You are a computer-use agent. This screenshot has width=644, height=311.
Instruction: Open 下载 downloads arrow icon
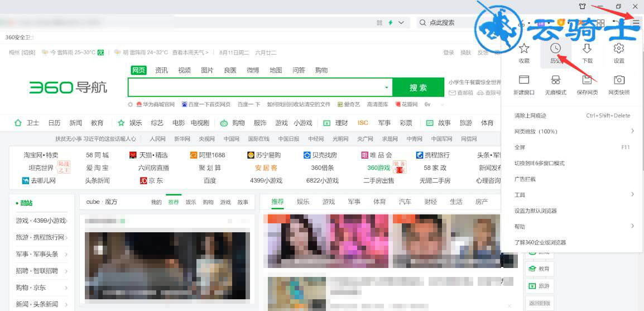(587, 49)
